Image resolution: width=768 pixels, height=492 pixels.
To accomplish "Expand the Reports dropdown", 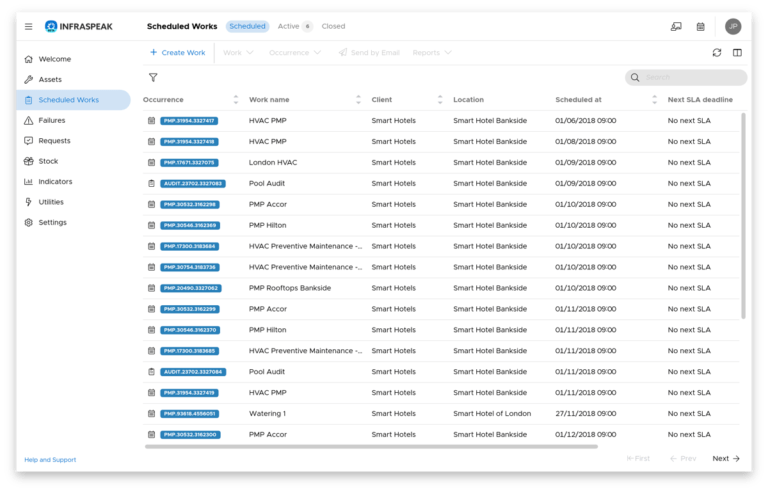I will point(432,52).
